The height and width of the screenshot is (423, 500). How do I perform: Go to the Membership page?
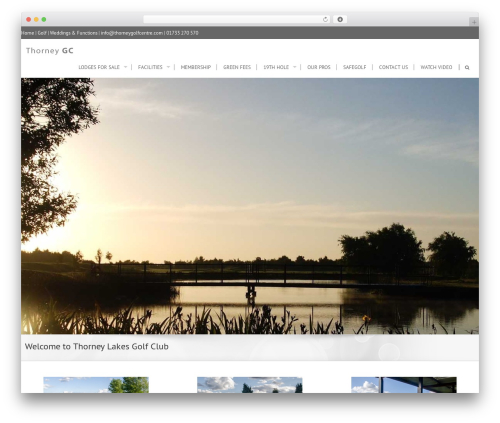[x=196, y=67]
